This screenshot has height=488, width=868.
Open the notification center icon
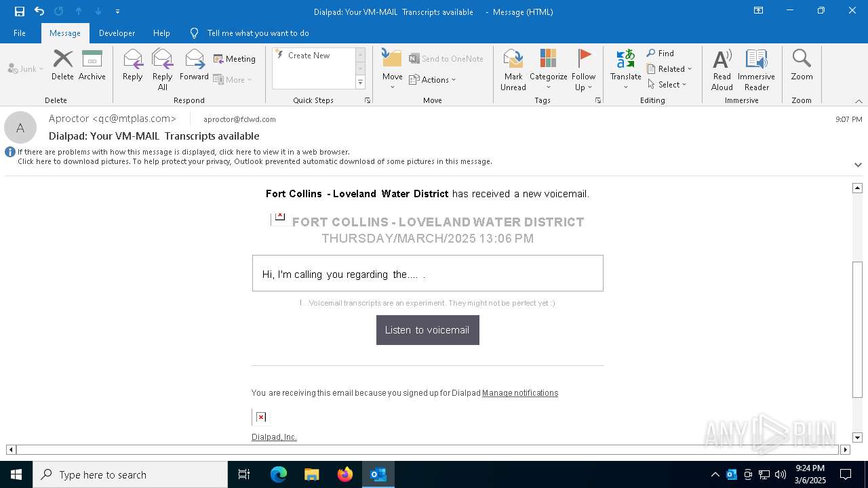click(x=846, y=474)
